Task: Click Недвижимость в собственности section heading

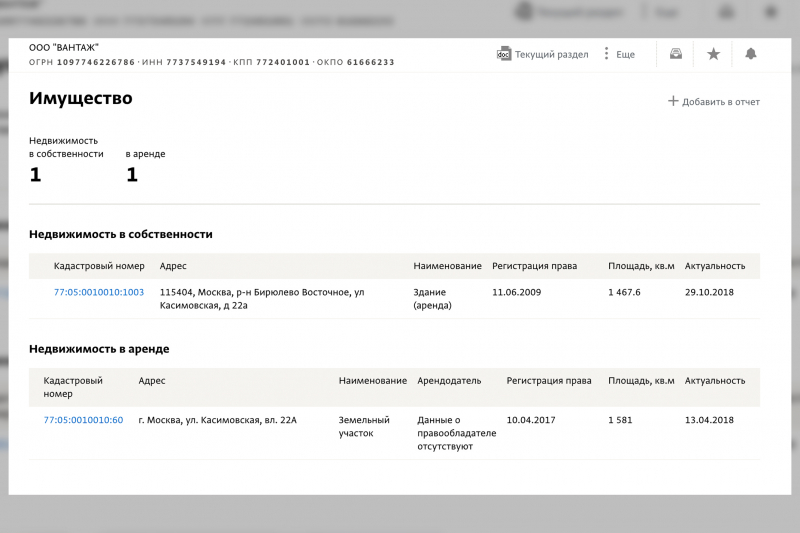Action: (120, 234)
